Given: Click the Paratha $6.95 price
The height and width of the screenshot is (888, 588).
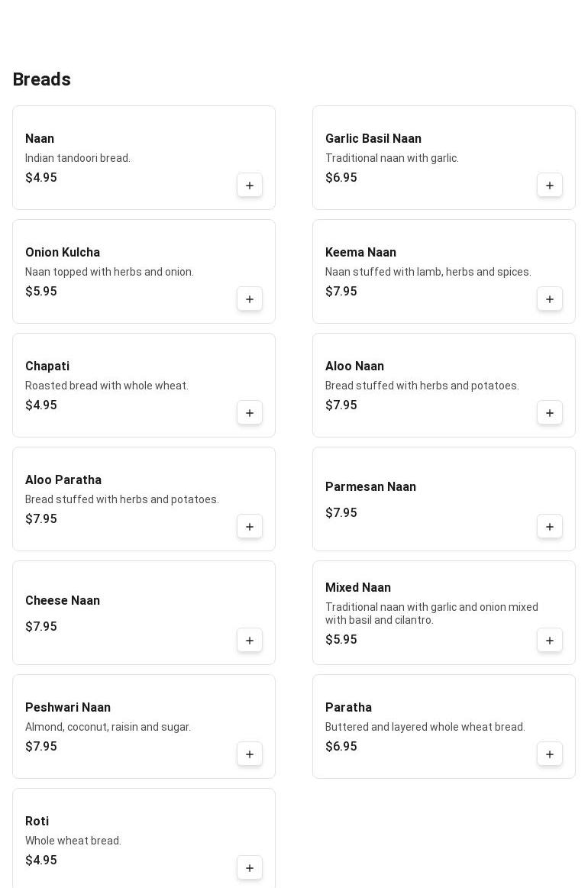Looking at the screenshot, I should (x=341, y=747).
